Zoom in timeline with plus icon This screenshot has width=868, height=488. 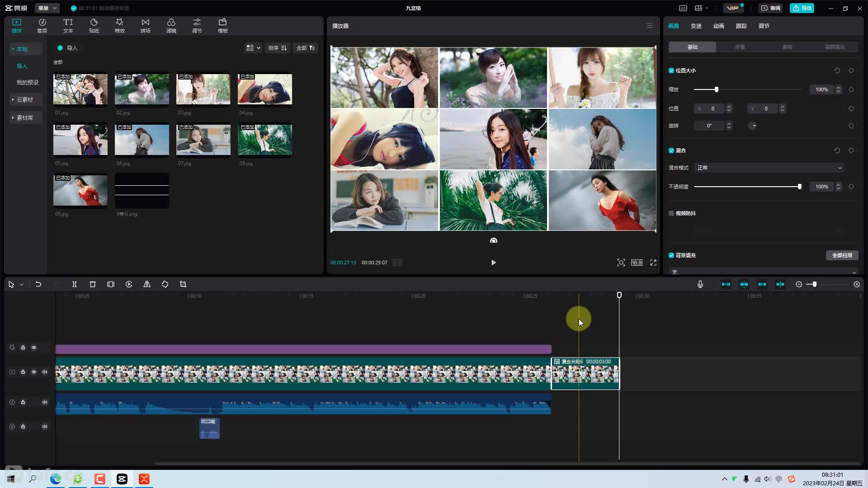point(857,284)
